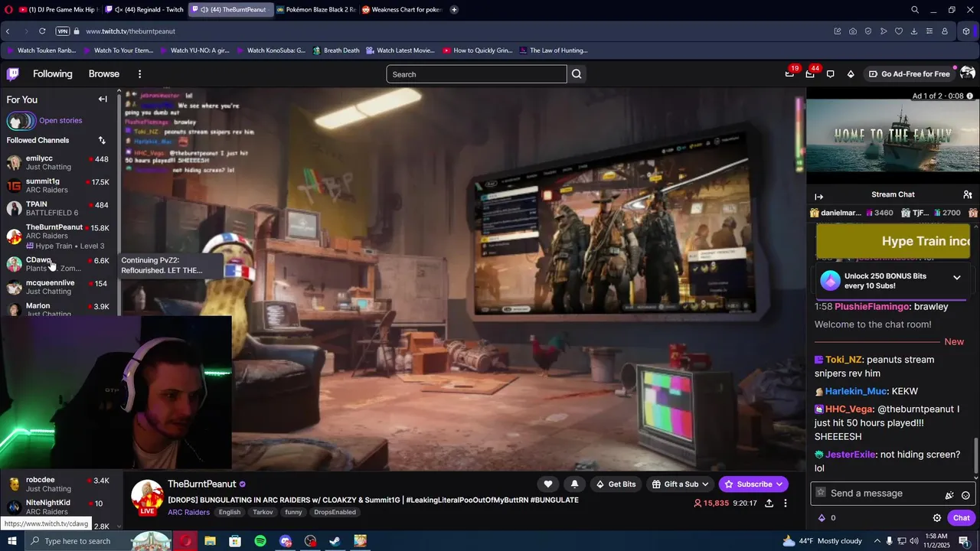Open stream more options three dots
The image size is (980, 551).
click(x=786, y=504)
